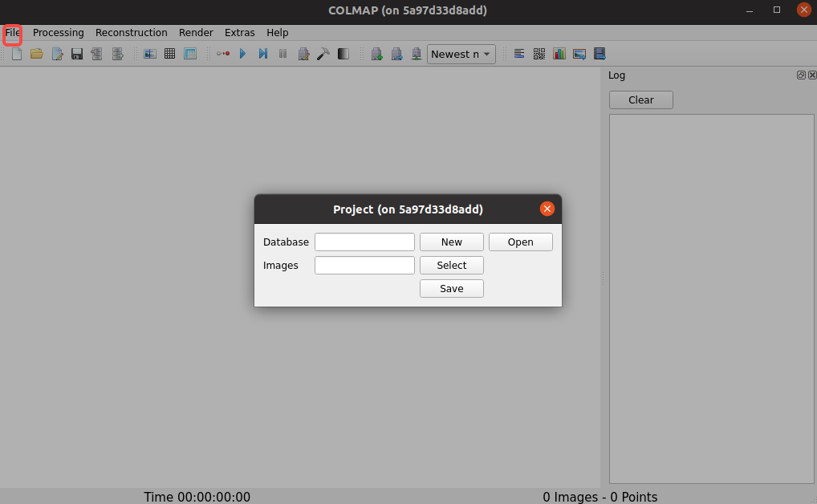Screen dimensions: 817x504
Task: Close the Log panel with its x icon
Action: pyautogui.click(x=812, y=75)
